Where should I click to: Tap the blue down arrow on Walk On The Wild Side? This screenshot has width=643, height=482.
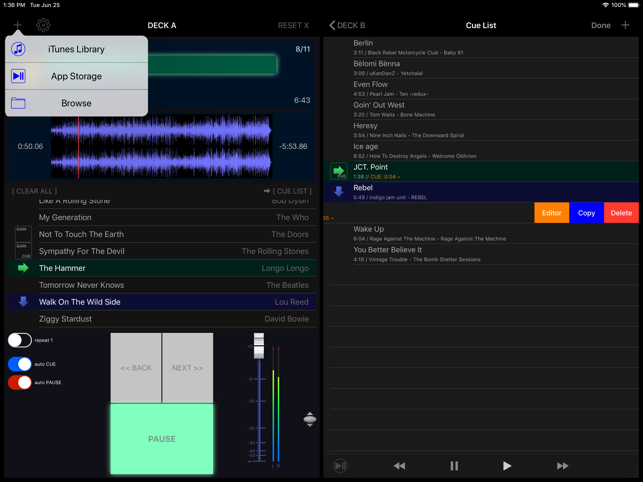click(23, 302)
